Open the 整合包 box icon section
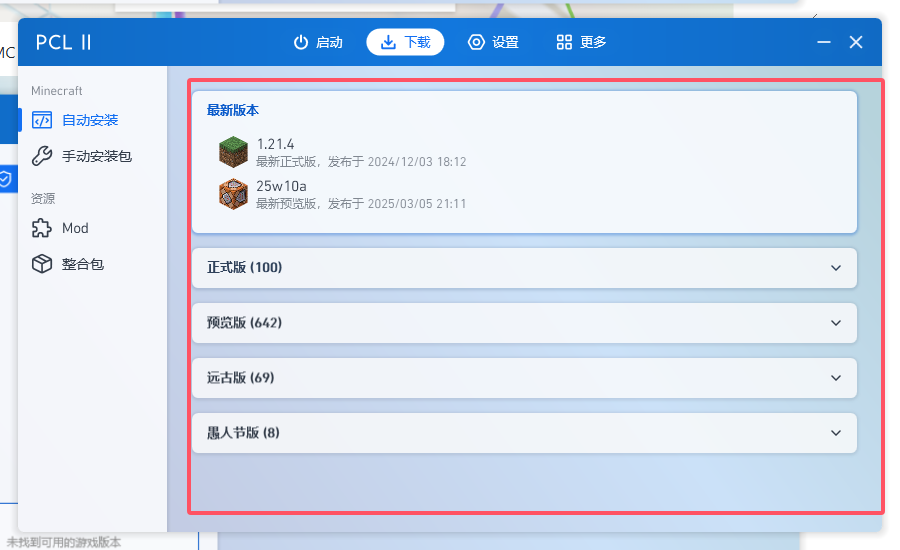Image resolution: width=900 pixels, height=550 pixels. click(42, 264)
